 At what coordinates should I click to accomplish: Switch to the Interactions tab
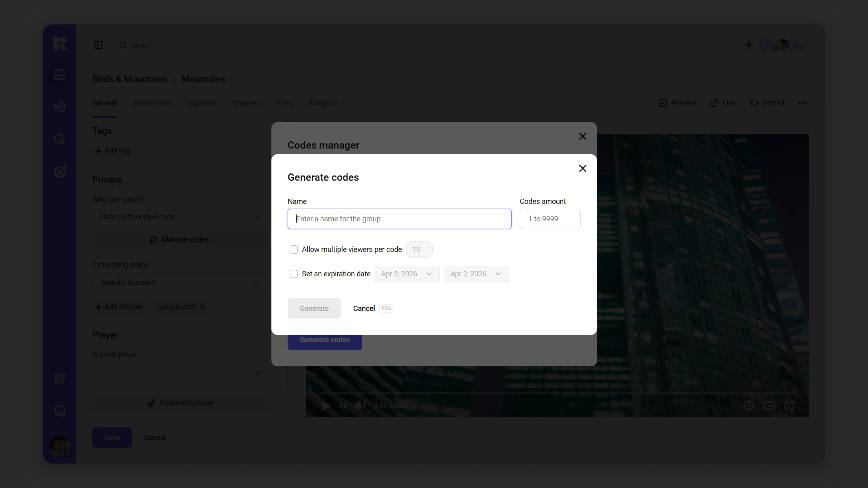tap(152, 103)
